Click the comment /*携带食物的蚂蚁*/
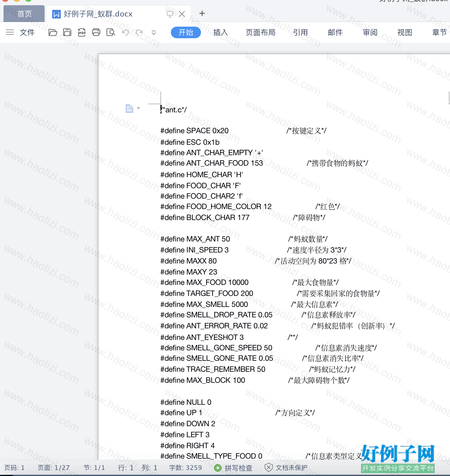 coord(337,163)
